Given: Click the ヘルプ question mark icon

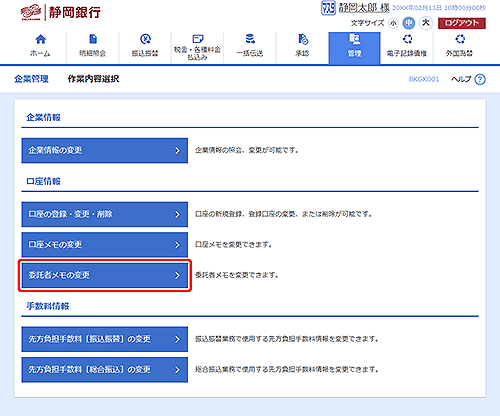Looking at the screenshot, I should tap(480, 79).
